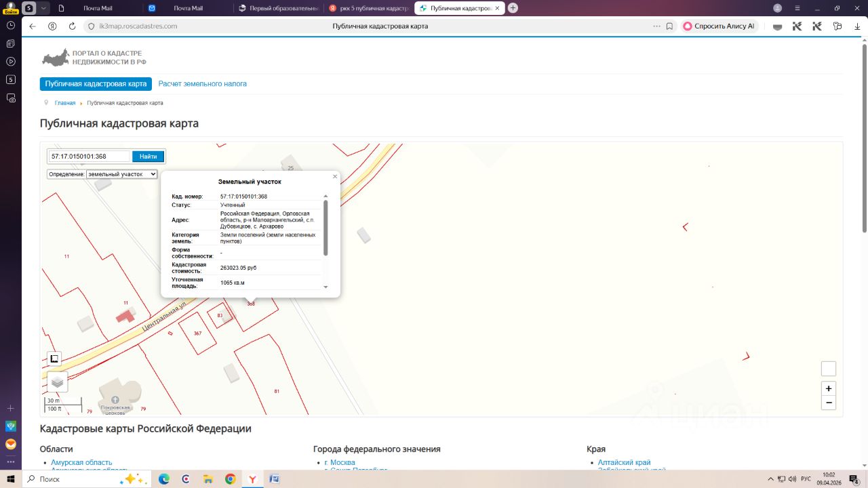This screenshot has height=488, width=868.
Task: Click the Центральная ул. street label
Action: [x=165, y=317]
